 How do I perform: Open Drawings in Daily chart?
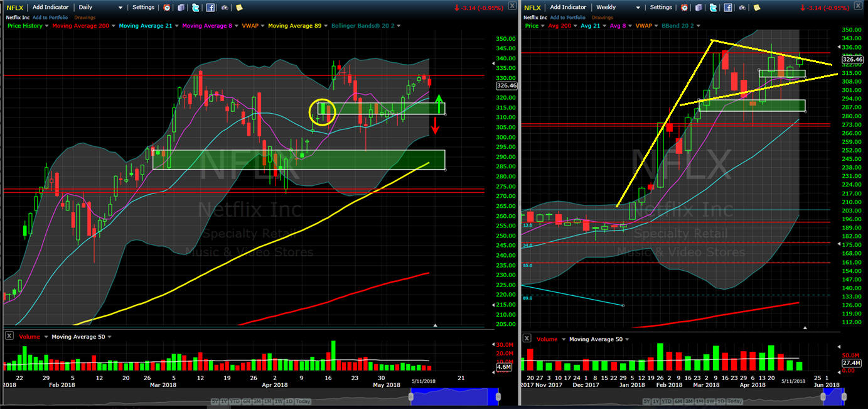(x=85, y=18)
